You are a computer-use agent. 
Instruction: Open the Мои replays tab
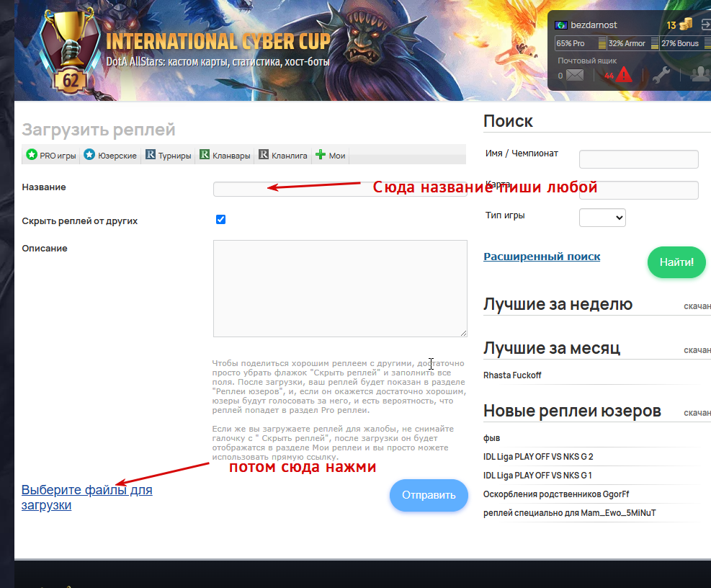(331, 156)
